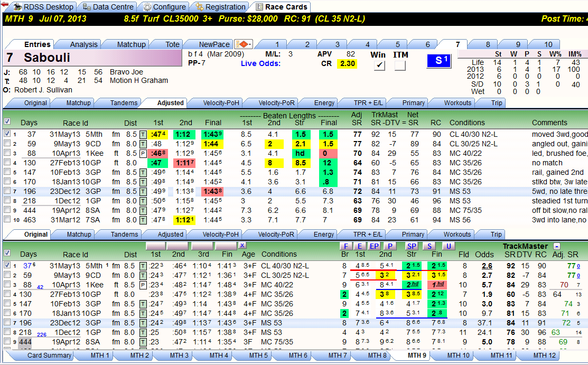Click the horse name Sabouli

pos(47,58)
